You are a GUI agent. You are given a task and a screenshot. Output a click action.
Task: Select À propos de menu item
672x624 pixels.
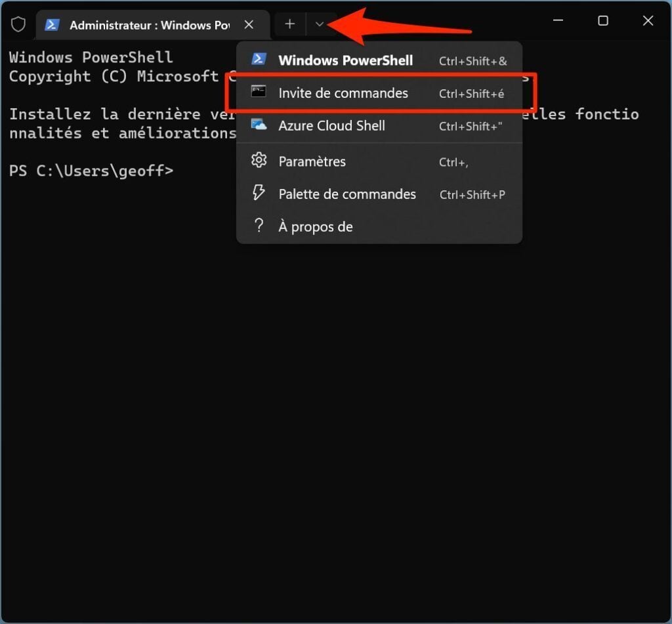(379, 226)
